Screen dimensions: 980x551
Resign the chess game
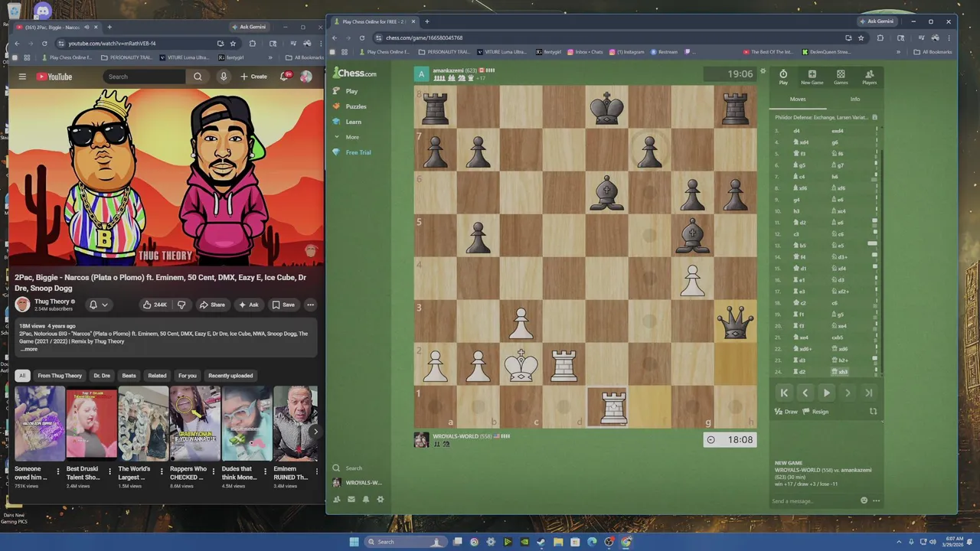point(816,412)
